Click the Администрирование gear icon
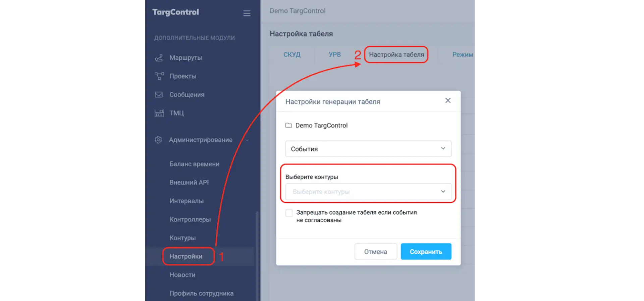644x301 pixels. pos(158,140)
